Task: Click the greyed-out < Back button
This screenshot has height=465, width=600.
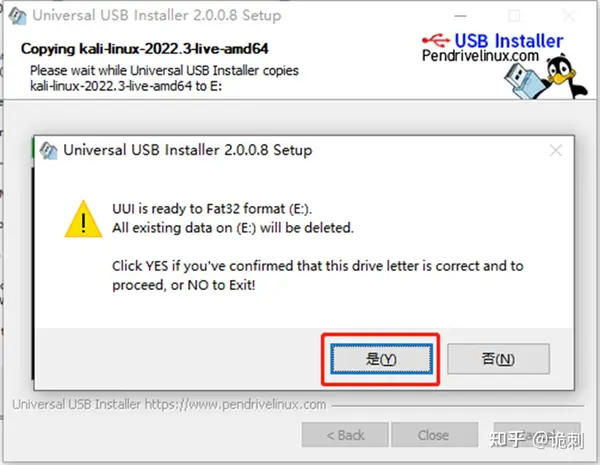Action: coord(345,435)
